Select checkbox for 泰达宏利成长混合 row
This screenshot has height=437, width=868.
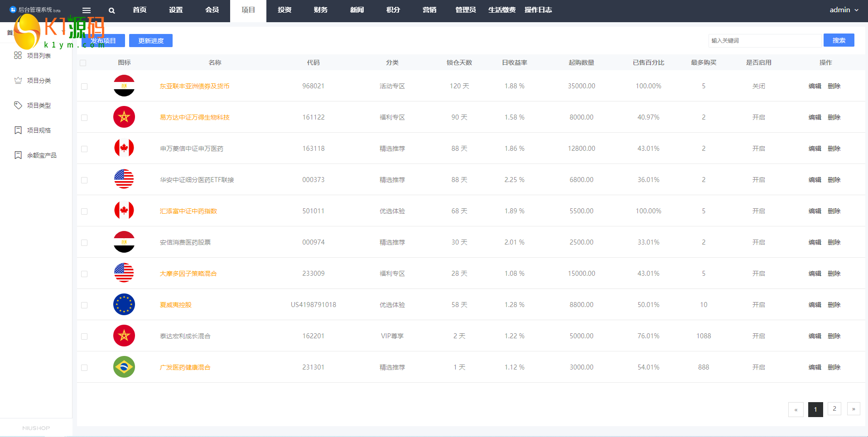click(84, 336)
